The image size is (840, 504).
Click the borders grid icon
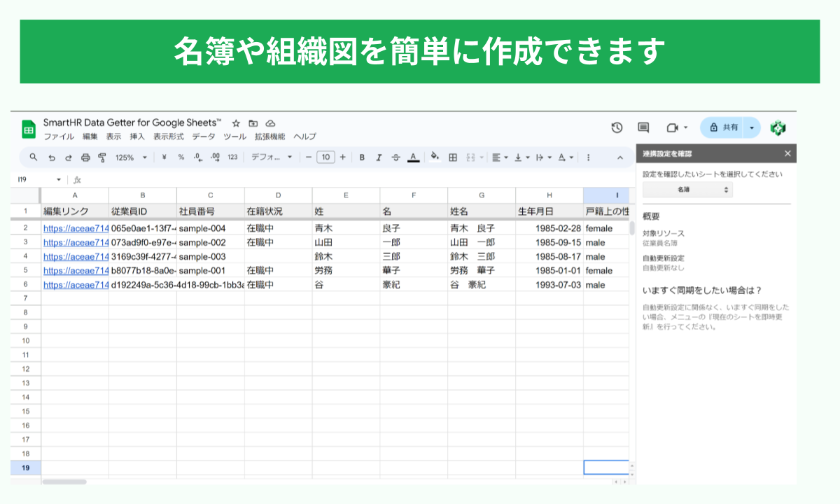pyautogui.click(x=453, y=157)
